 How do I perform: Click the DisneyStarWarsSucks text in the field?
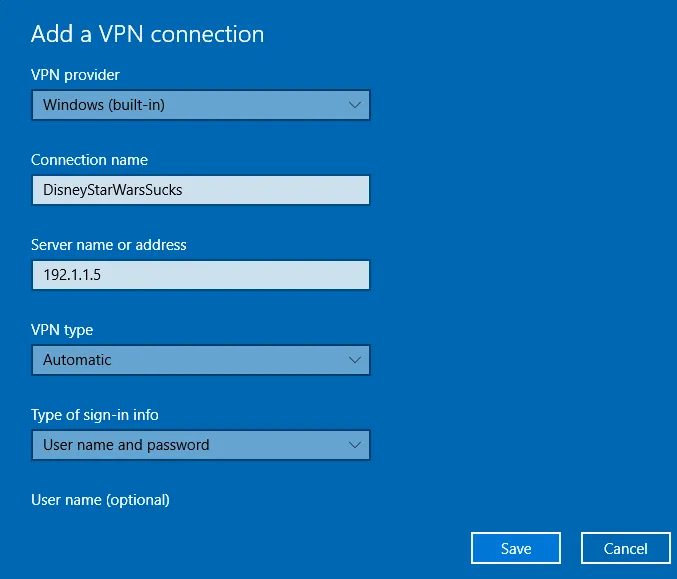point(113,190)
